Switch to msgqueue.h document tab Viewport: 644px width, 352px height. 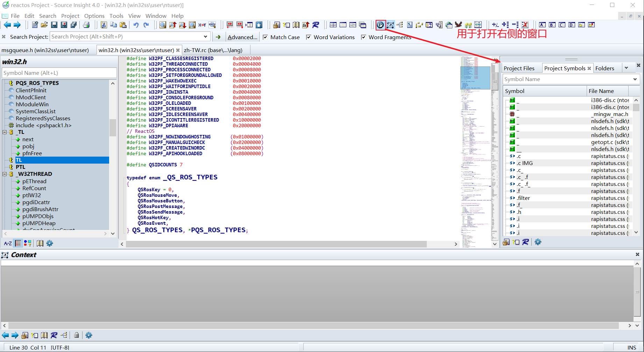click(45, 50)
